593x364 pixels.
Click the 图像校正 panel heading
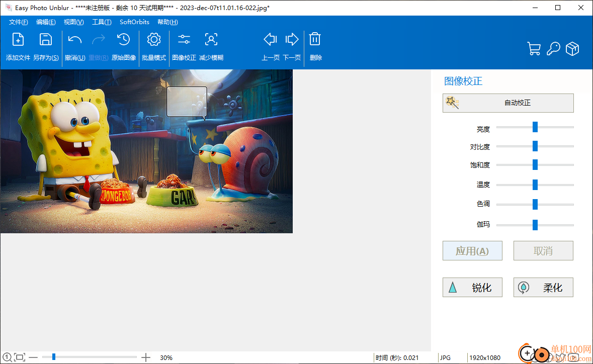(463, 81)
